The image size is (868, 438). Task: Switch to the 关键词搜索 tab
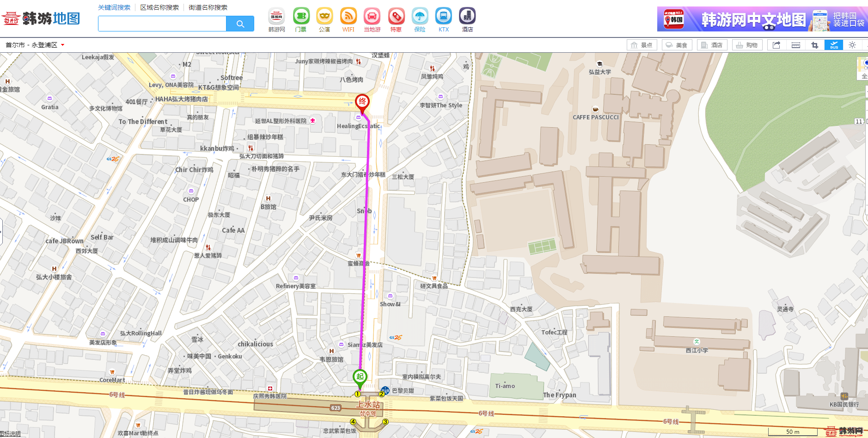114,7
